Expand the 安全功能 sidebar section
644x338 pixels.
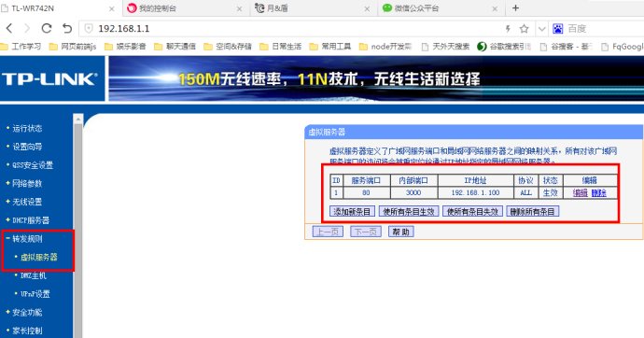(x=27, y=312)
